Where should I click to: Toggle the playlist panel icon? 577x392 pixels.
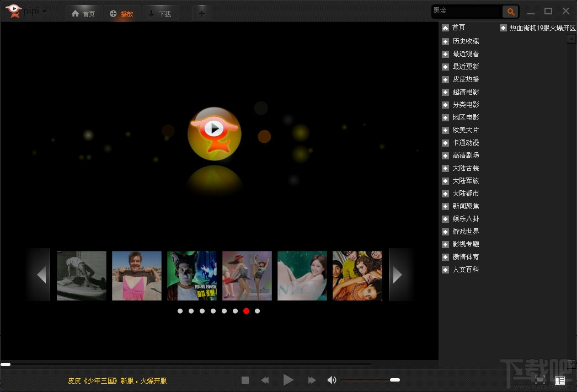click(x=560, y=380)
